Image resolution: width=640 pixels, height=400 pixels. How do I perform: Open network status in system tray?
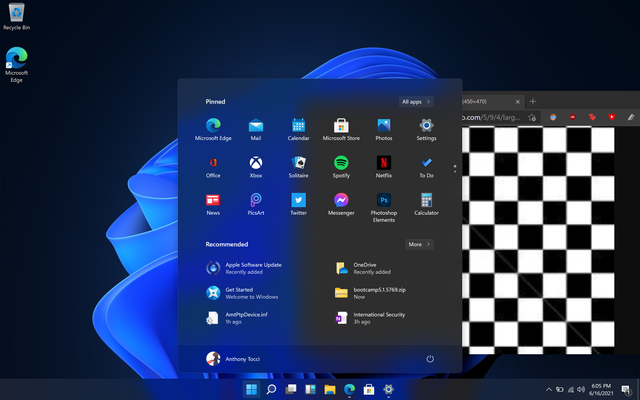coord(571,390)
